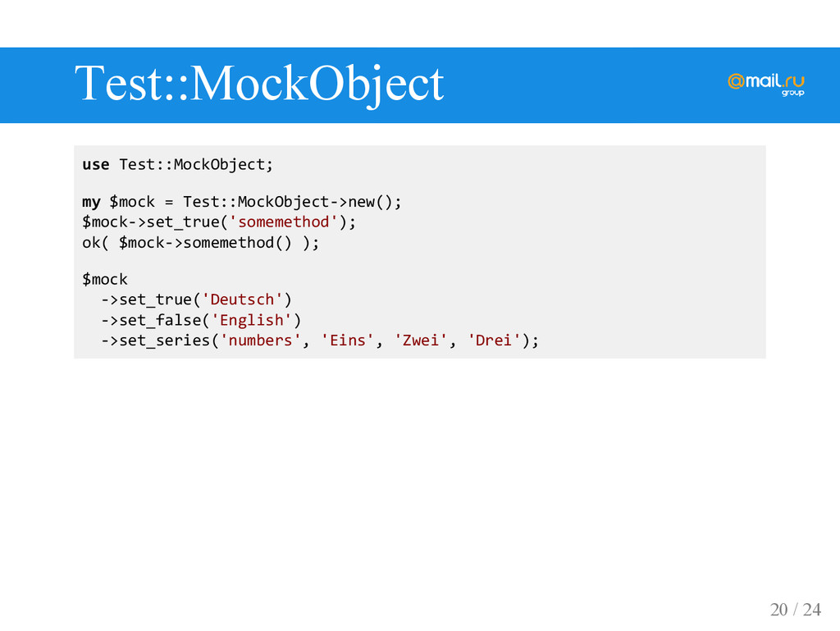This screenshot has width=840, height=631.
Task: Click the ->set_series method name
Action: [155, 341]
